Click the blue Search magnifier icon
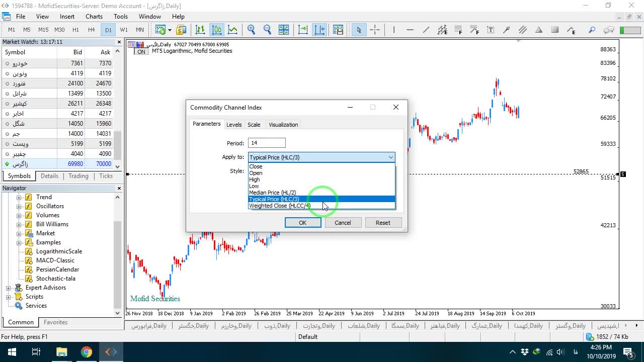644x362 pixels. [x=592, y=30]
